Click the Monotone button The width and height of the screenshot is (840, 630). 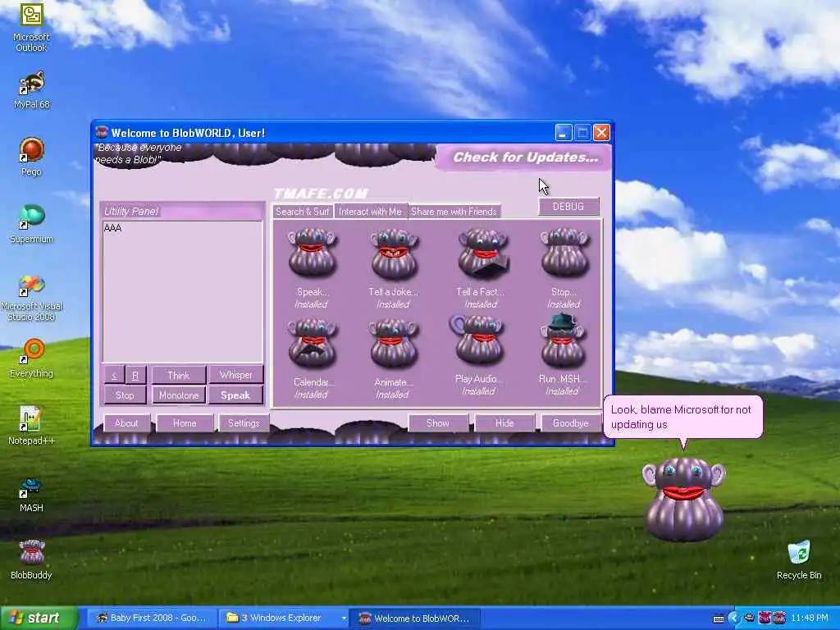coord(178,395)
